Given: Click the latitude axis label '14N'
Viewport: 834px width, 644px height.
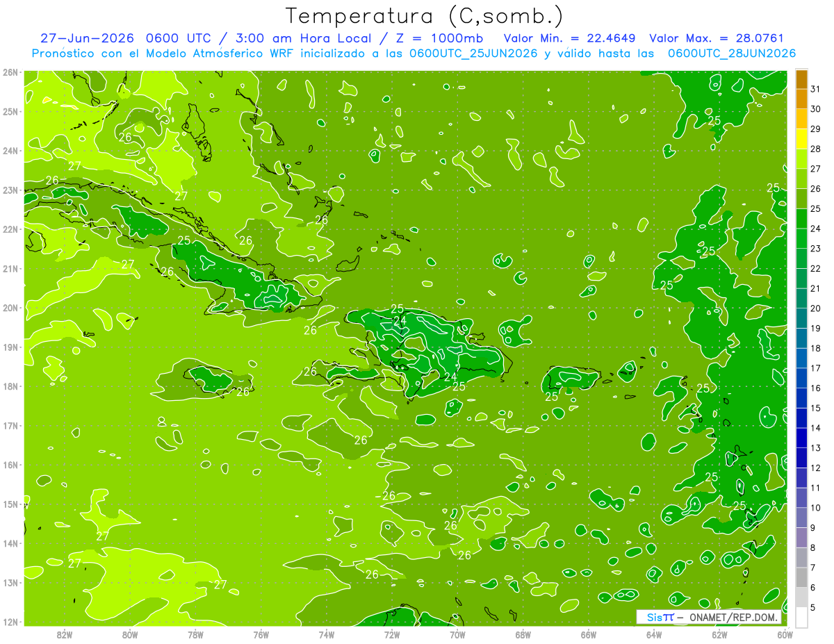Looking at the screenshot, I should coord(10,543).
